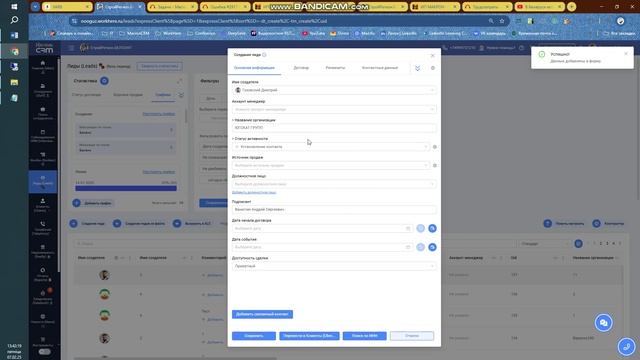The height and width of the screenshot is (360, 640).
Task: Switch to the Контактные данные tab
Action: tap(380, 68)
